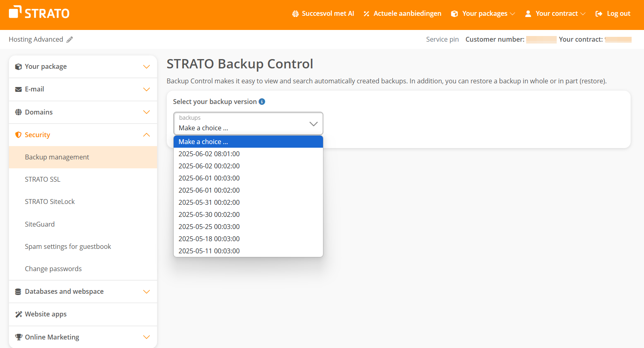Image resolution: width=644 pixels, height=348 pixels.
Task: Click the Your contract header menu label
Action: coord(557,14)
